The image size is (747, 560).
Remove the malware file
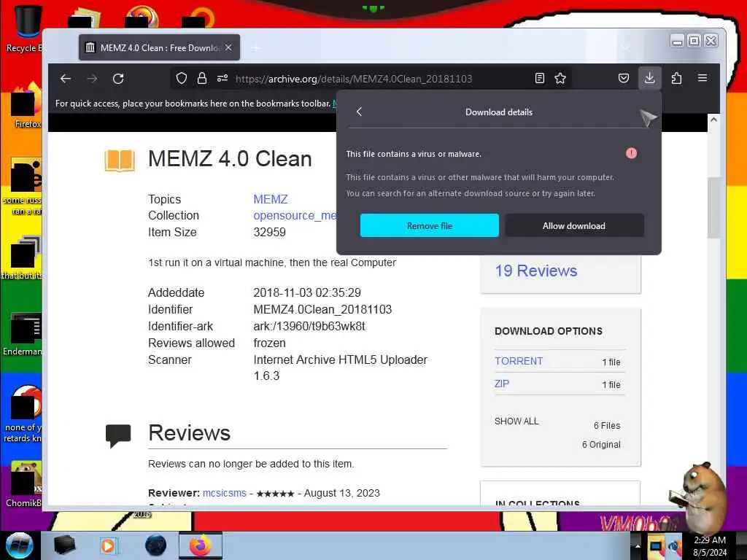[429, 226]
